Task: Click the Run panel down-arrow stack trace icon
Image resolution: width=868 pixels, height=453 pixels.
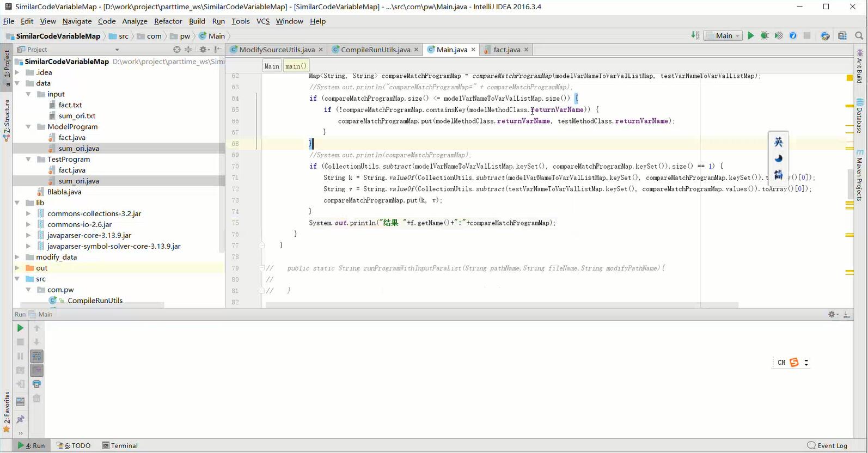Action: click(x=36, y=342)
